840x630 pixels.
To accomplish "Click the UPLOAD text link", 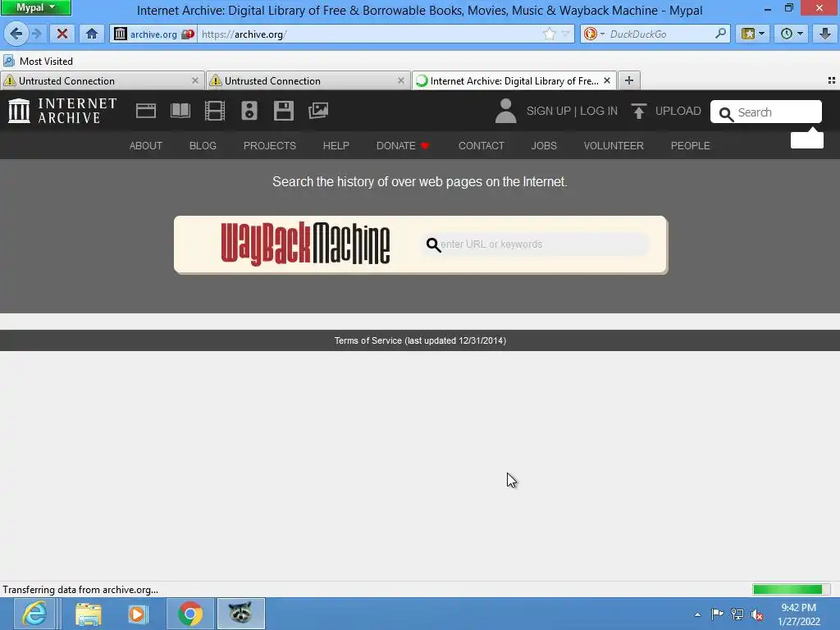I will (x=678, y=111).
